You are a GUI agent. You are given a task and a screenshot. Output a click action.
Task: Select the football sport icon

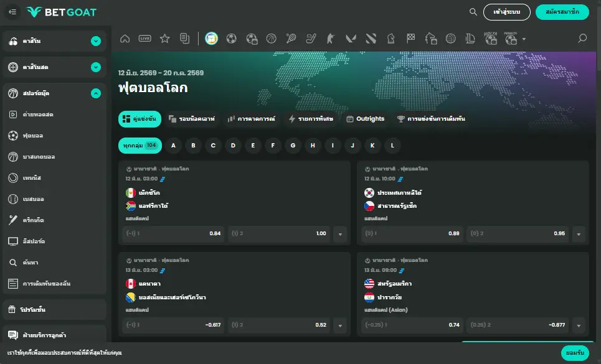(232, 39)
